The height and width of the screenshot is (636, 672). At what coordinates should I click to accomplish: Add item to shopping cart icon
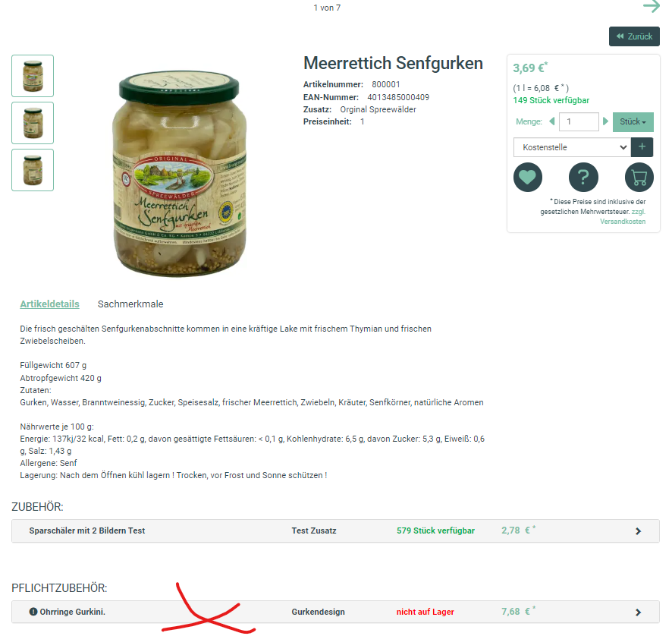pos(639,177)
